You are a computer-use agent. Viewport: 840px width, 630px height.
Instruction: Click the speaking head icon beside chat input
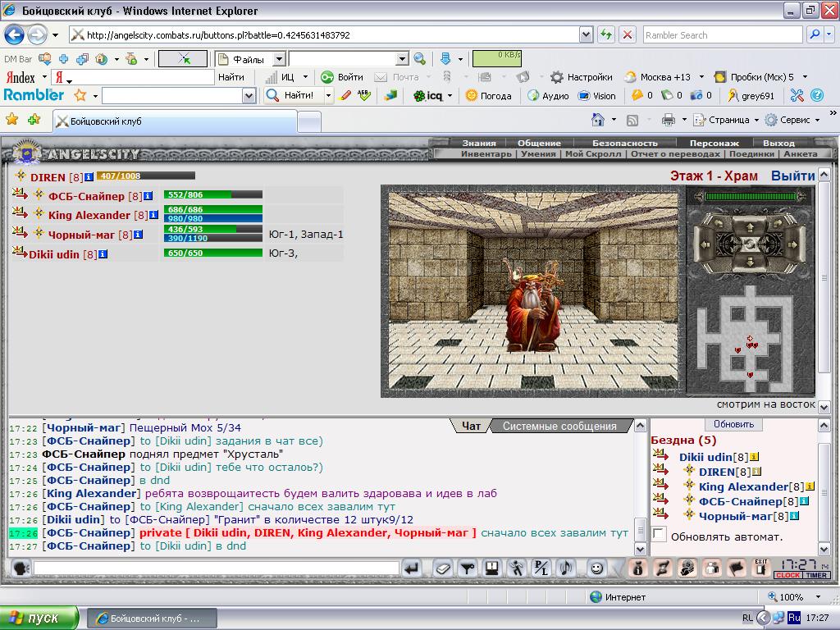pyautogui.click(x=21, y=568)
